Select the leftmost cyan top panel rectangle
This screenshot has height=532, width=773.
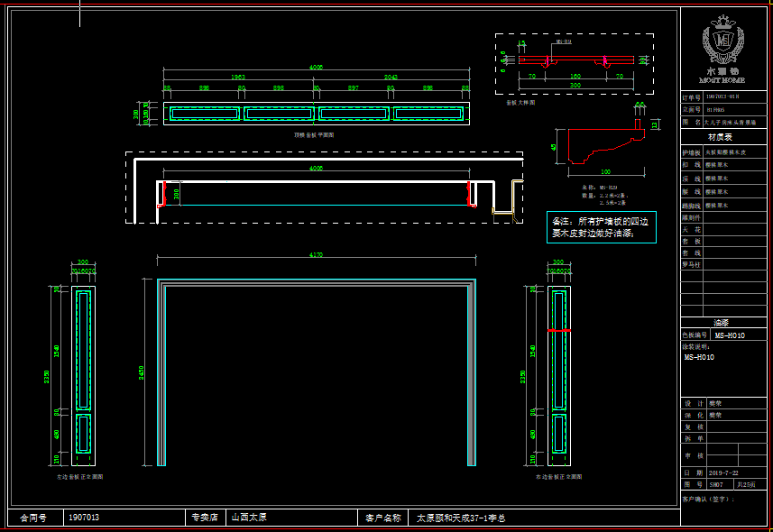pyautogui.click(x=203, y=113)
